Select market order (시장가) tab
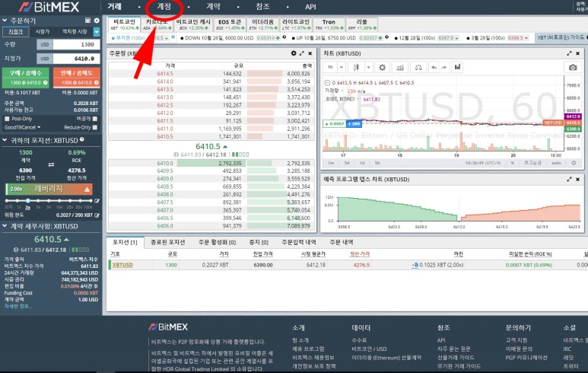 [x=43, y=32]
